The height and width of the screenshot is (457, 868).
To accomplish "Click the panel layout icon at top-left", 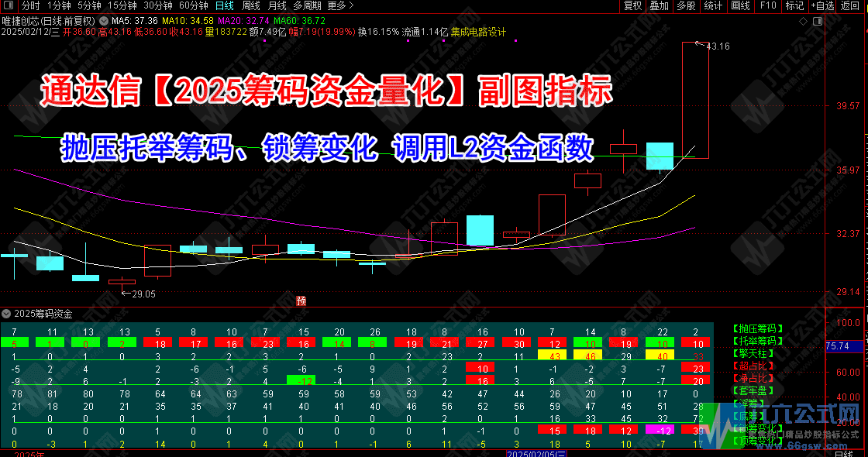I will click(8, 5).
